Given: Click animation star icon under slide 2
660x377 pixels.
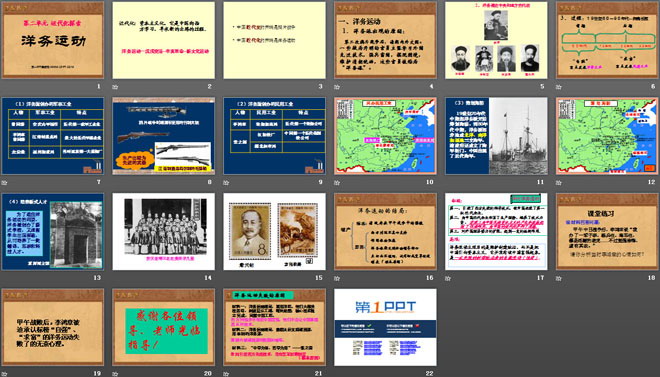Looking at the screenshot, I should point(115,87).
